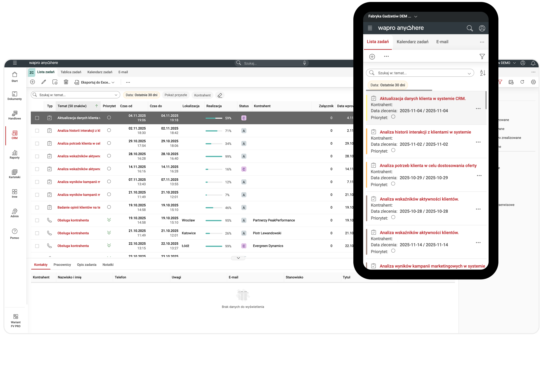Expand the Eksportuj do Excela dropdown
This screenshot has width=543, height=392.
click(x=113, y=83)
